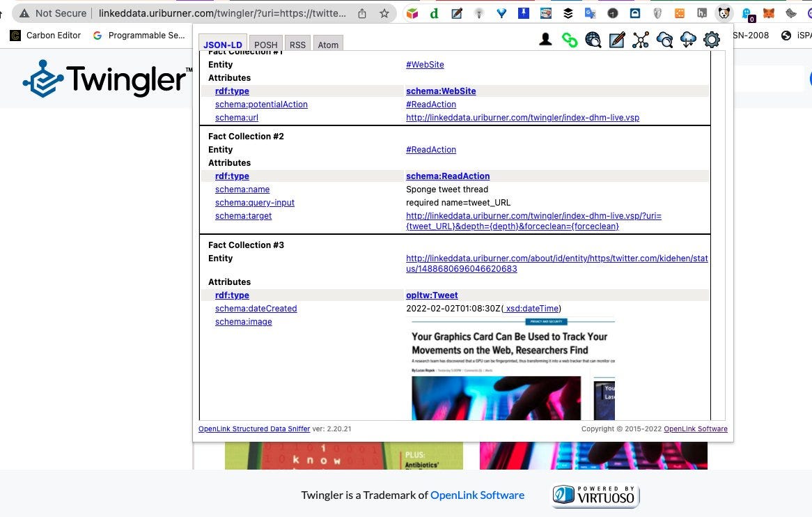Screen dimensions: 812x517
Task: Click the black stacked layers Buffer icon
Action: pyautogui.click(x=568, y=13)
